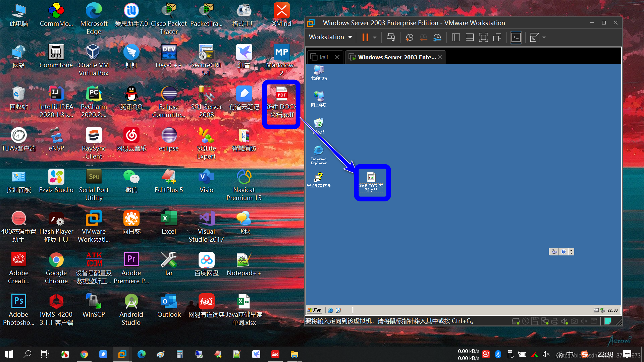
Task: Toggle the thumbnail bar view in VMware
Action: pyautogui.click(x=470, y=37)
